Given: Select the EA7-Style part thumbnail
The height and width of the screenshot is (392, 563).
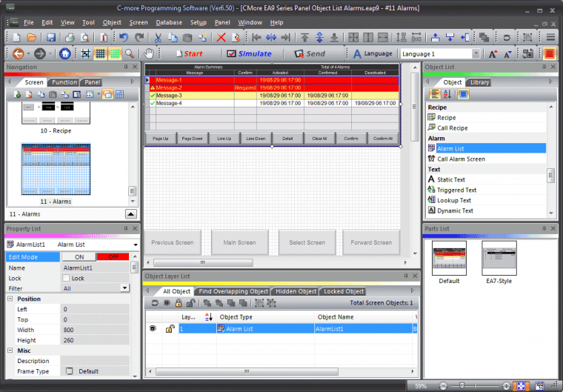Looking at the screenshot, I should (499, 259).
